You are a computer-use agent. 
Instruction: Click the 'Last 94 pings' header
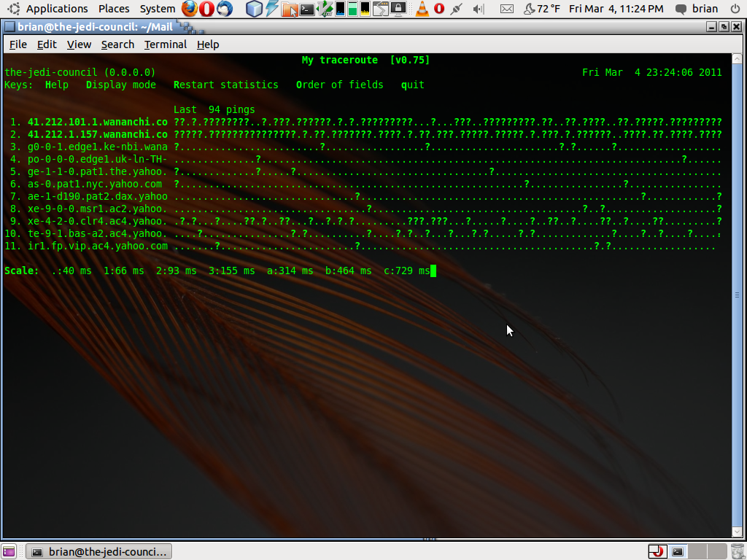point(214,109)
